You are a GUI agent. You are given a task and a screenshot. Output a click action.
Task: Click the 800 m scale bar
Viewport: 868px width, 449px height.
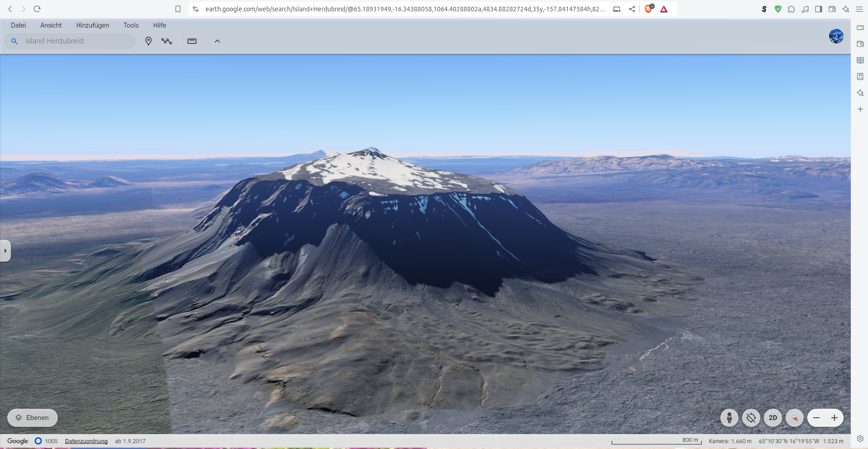point(657,441)
